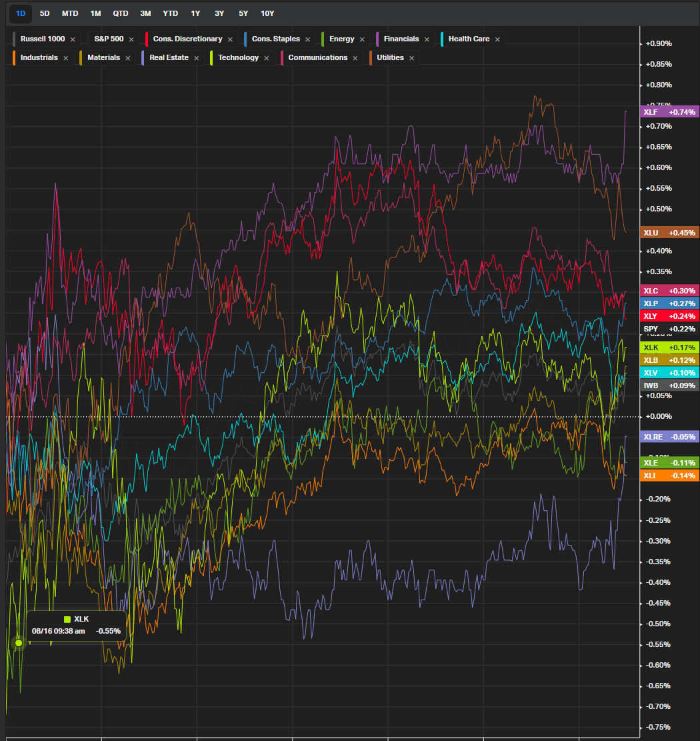Click the XLRE -0.05% axis label

[x=669, y=437]
